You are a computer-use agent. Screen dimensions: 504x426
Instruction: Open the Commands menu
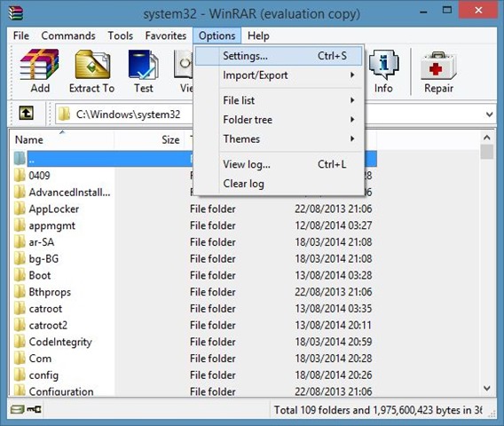68,35
